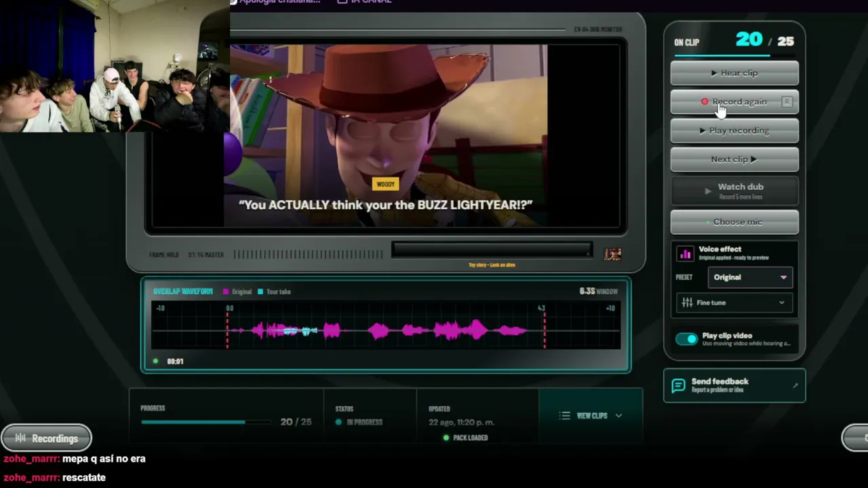
Task: Click the "PACK LOADED" indicator text
Action: tap(470, 438)
